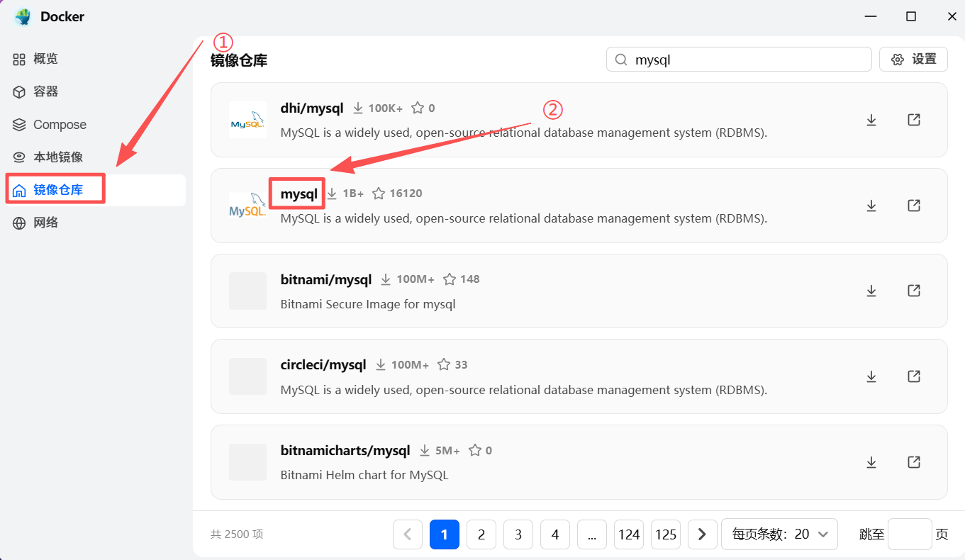Open the 概览 overview section

(95, 59)
